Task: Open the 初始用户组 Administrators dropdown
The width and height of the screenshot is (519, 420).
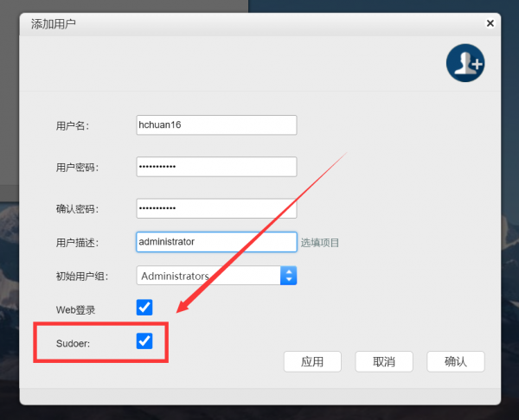Action: 216,276
